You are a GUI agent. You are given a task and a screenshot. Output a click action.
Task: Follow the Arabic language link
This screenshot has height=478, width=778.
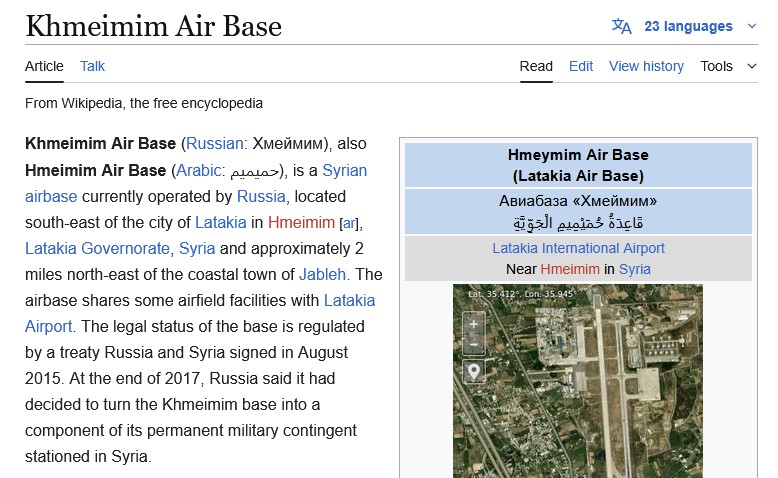(x=198, y=170)
